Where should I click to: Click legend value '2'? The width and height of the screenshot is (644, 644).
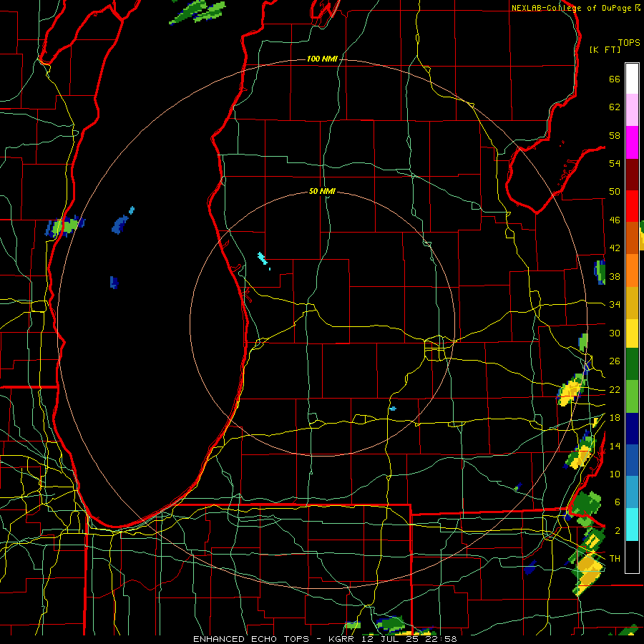coord(617,531)
